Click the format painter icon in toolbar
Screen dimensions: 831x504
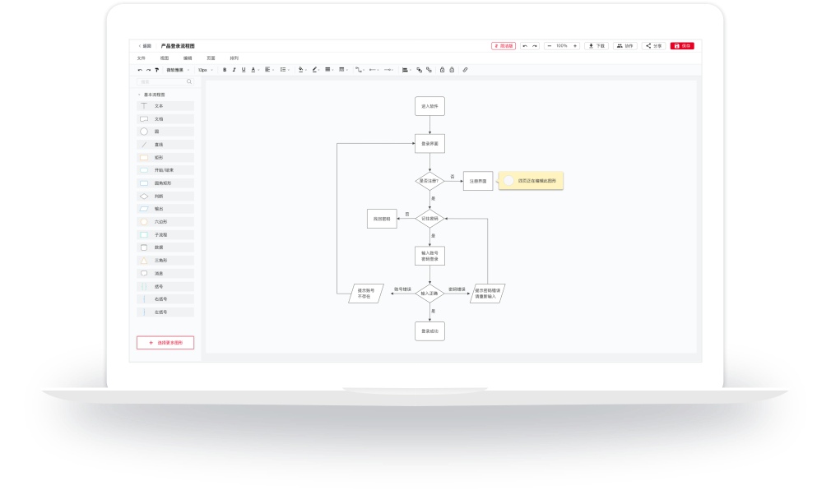click(156, 70)
